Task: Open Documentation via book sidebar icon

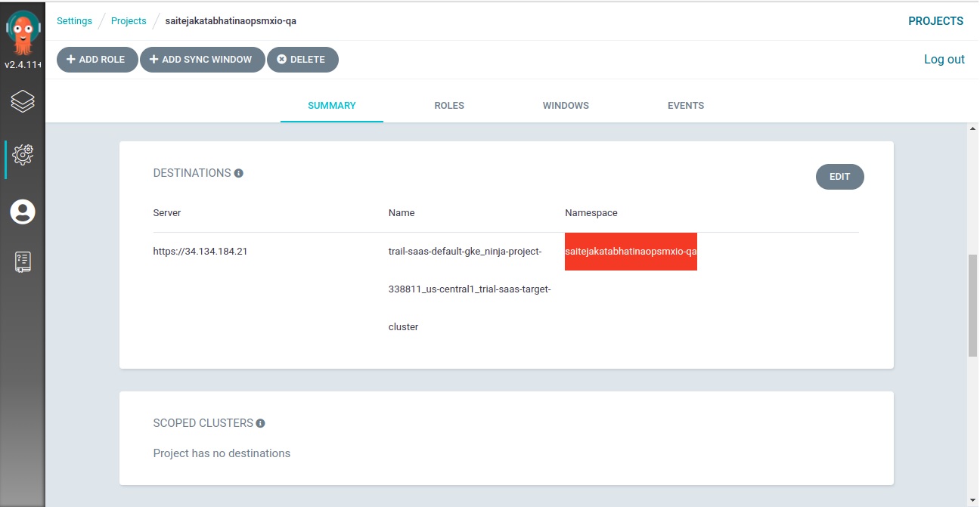Action: pyautogui.click(x=23, y=262)
